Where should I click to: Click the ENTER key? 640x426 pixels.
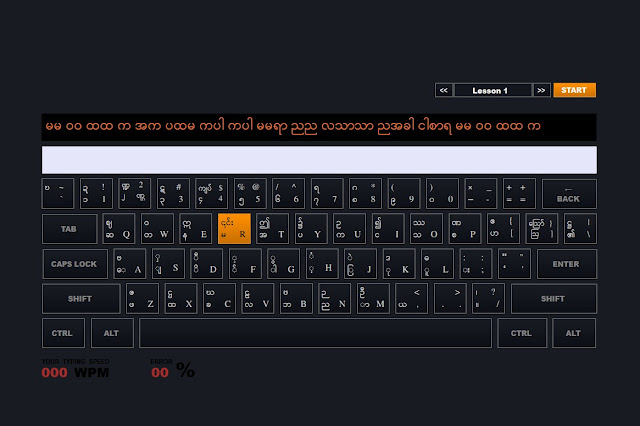click(567, 264)
